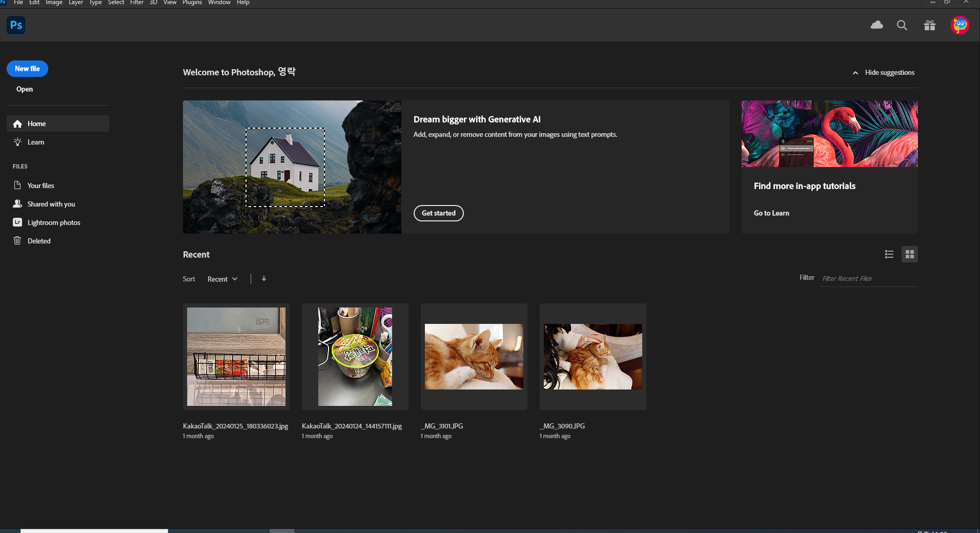Click the Your files document icon
Image resolution: width=980 pixels, height=533 pixels.
coord(17,185)
